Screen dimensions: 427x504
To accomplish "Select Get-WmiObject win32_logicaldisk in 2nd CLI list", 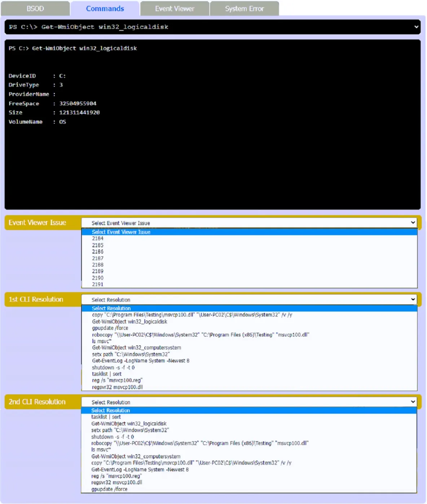I will pyautogui.click(x=249, y=424).
